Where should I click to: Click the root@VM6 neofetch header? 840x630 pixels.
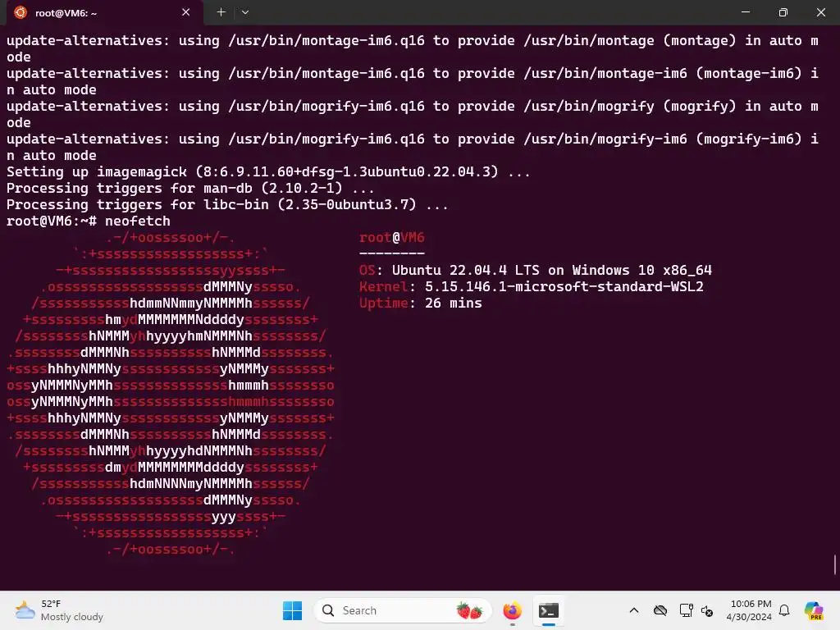point(392,238)
